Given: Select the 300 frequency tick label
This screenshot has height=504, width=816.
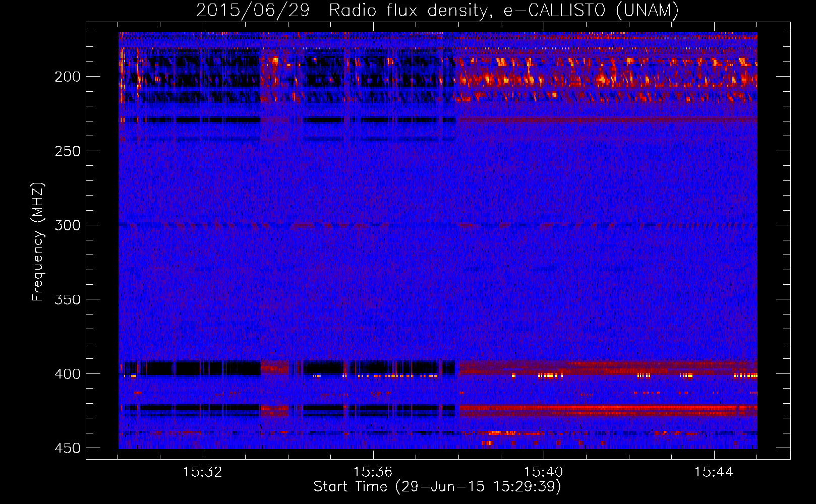Looking at the screenshot, I should point(68,225).
